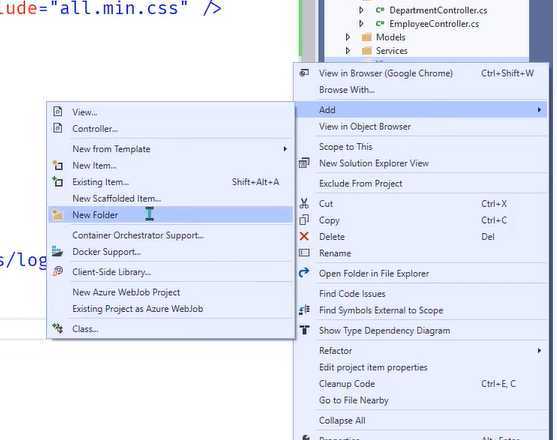
Task: Click the Open Folder in File Explorer icon
Action: pos(304,273)
